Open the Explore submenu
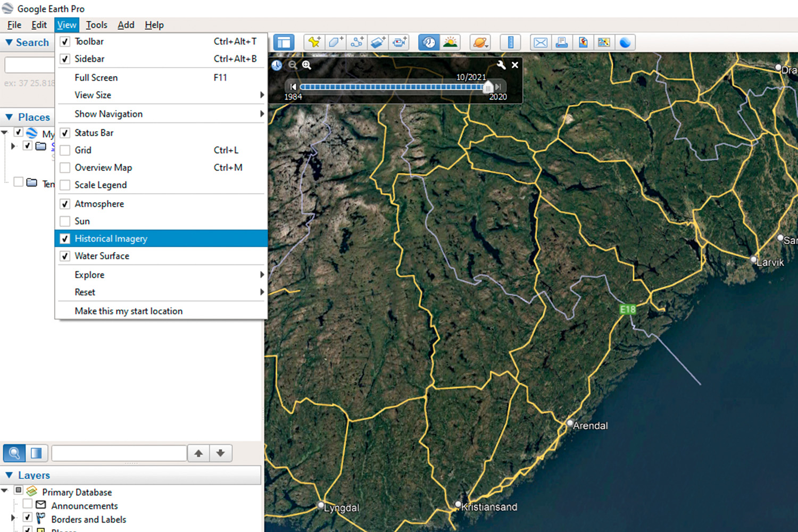 click(x=89, y=275)
